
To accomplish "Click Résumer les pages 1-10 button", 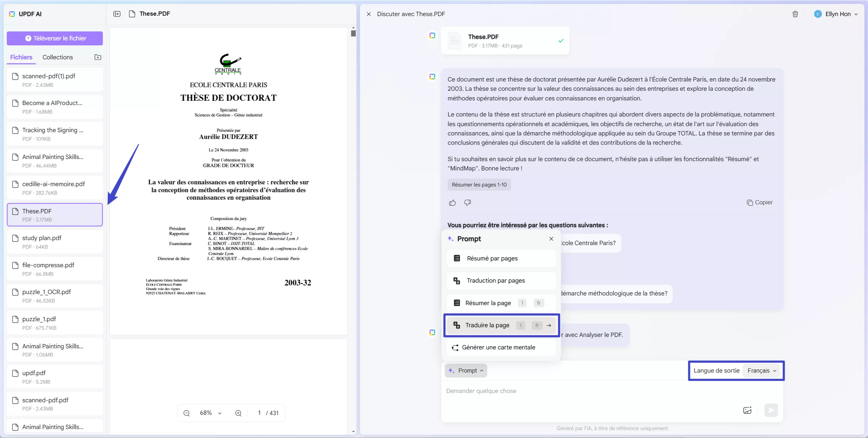I will point(479,185).
